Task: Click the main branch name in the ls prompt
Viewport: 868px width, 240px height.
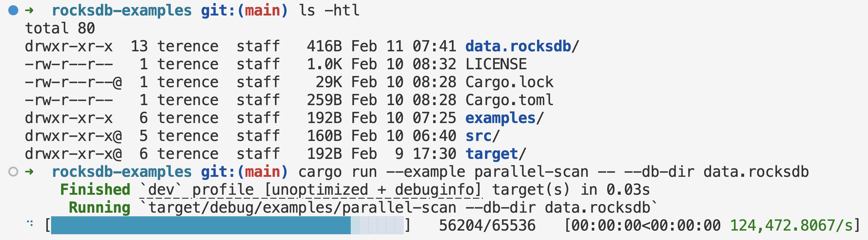Action: pos(263,10)
